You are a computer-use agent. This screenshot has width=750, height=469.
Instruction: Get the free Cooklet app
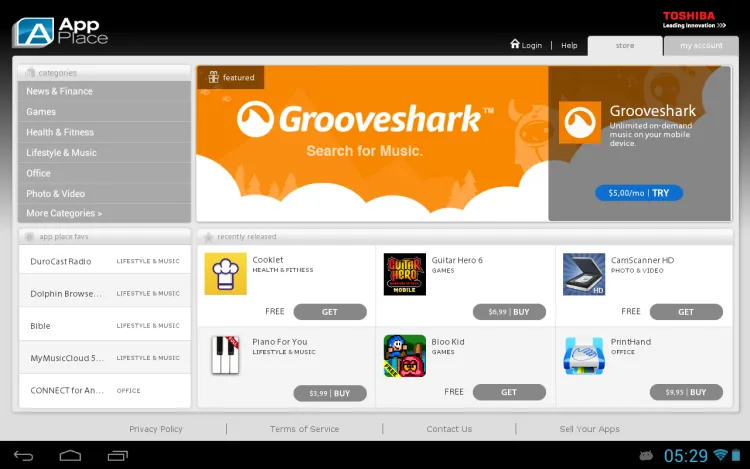(x=330, y=312)
